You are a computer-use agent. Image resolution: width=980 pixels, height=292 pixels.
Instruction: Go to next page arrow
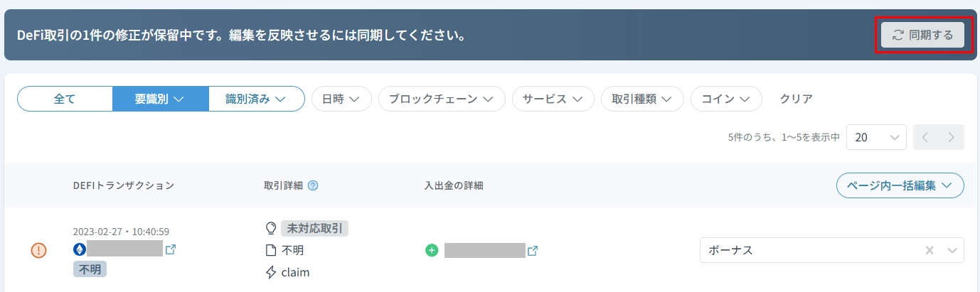pyautogui.click(x=951, y=138)
